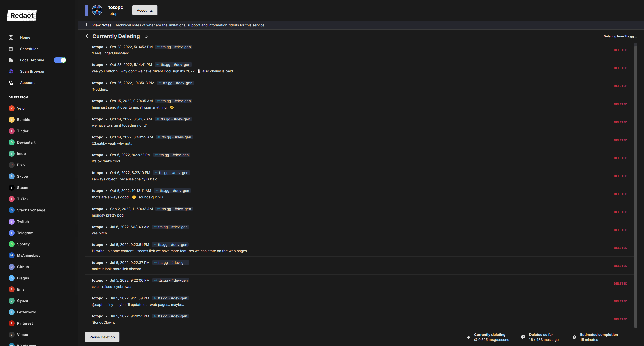This screenshot has height=346, width=644.
Task: Click the Docusign message from Oct 28
Action: click(x=162, y=71)
